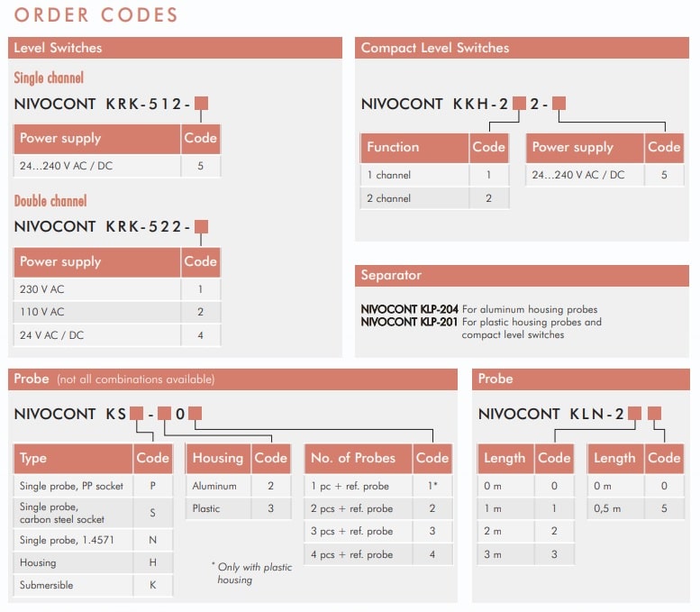Screen dimensions: 700x612
Task: Click the Type column header
Action: pos(73,459)
